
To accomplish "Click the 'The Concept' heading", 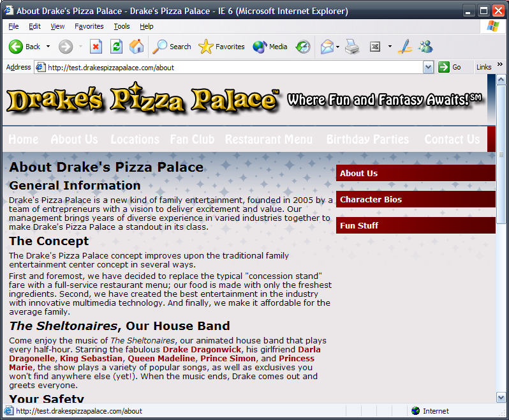I will (48, 241).
